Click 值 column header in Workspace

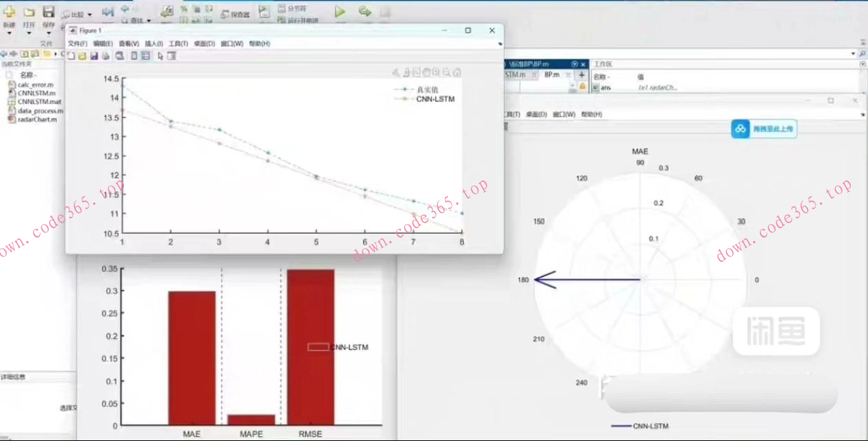(x=641, y=76)
